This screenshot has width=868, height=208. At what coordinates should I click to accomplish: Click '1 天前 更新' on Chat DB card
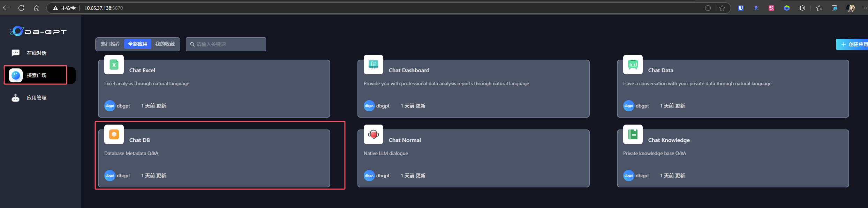point(153,176)
